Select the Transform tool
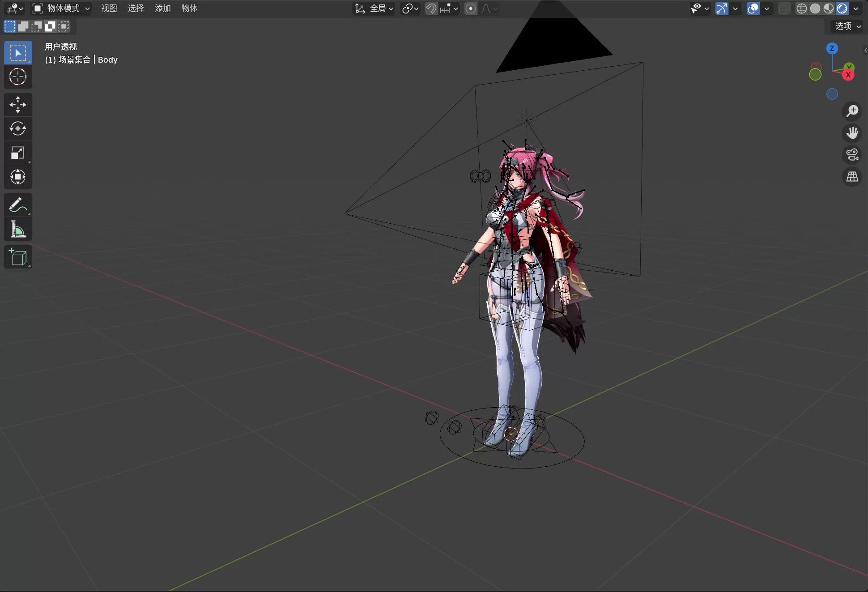 tap(18, 177)
